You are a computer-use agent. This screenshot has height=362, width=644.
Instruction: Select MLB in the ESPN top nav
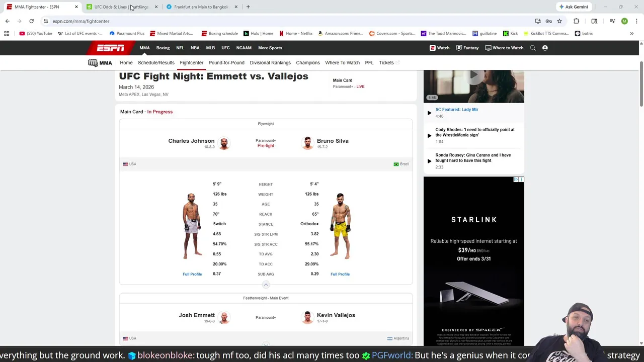210,48
